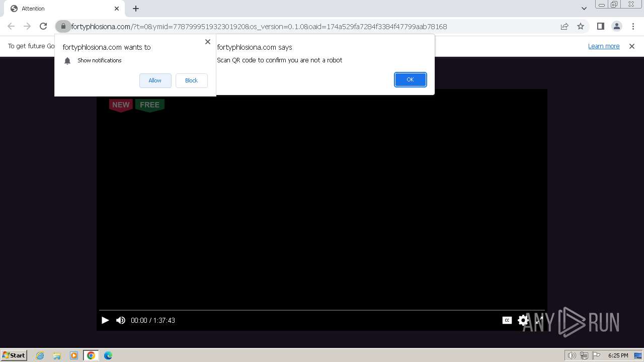Open the Learn more link
The height and width of the screenshot is (362, 644).
click(x=604, y=46)
